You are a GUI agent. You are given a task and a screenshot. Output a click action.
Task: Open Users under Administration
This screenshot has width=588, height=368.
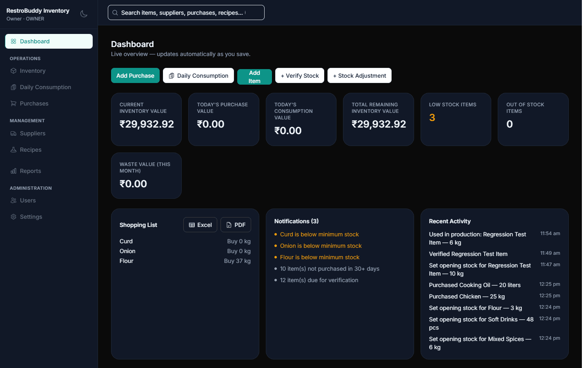[49, 200]
